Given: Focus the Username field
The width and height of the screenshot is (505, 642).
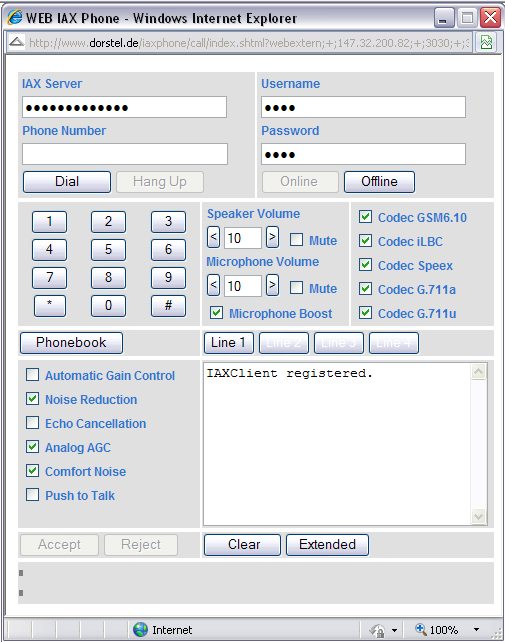Looking at the screenshot, I should tap(364, 107).
